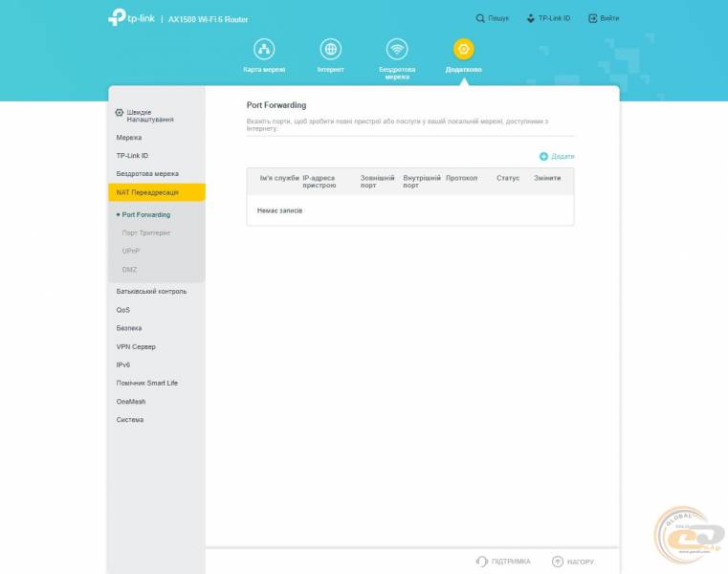The height and width of the screenshot is (574, 728).
Task: Click the Швидке Налаштування gear icon
Action: coord(120,112)
